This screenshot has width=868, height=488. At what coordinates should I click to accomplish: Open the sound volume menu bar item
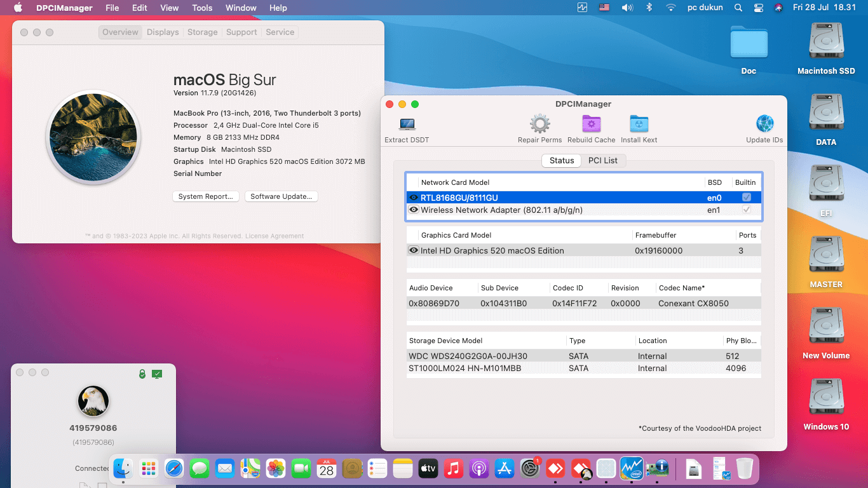627,8
